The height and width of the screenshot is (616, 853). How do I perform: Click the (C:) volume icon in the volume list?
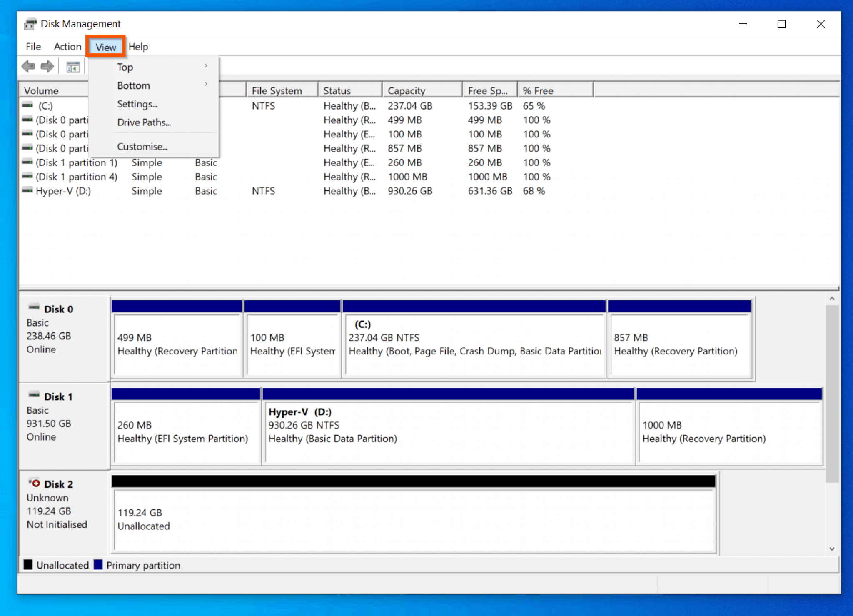(x=27, y=106)
